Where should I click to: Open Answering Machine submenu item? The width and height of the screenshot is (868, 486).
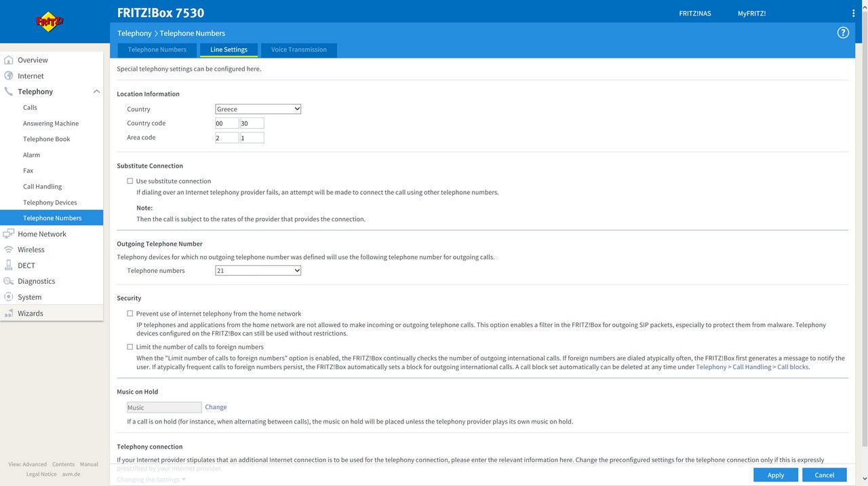(52, 124)
